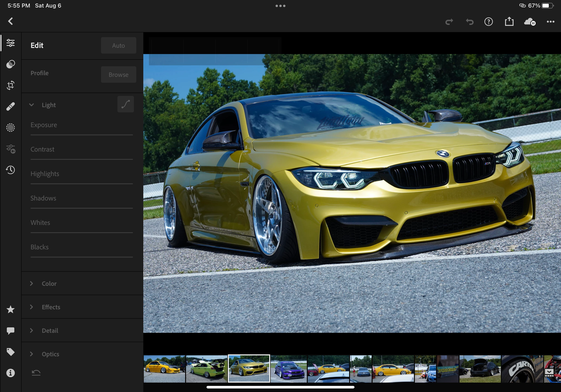Toggle the info panel icon
This screenshot has width=561, height=392.
pos(11,373)
